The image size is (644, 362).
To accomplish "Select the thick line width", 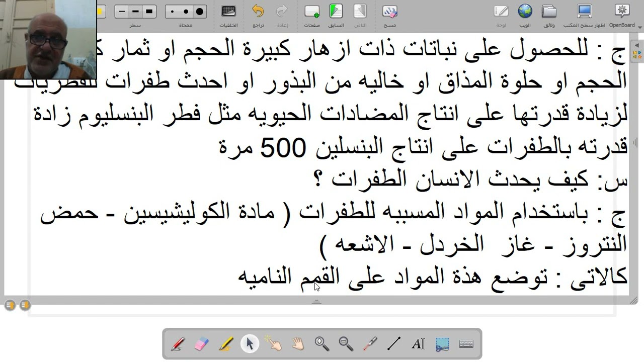I will [149, 11].
